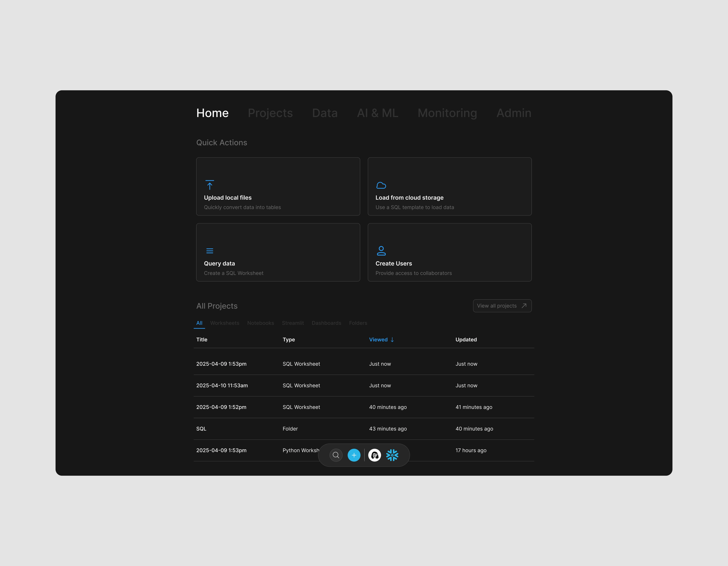Click the person icon on Create Users
The height and width of the screenshot is (566, 728).
coord(381,250)
